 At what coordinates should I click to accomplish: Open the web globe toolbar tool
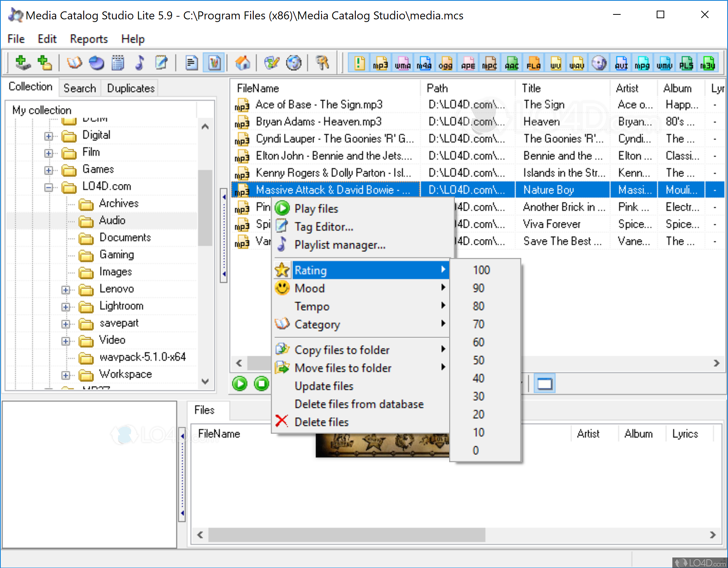(x=294, y=63)
